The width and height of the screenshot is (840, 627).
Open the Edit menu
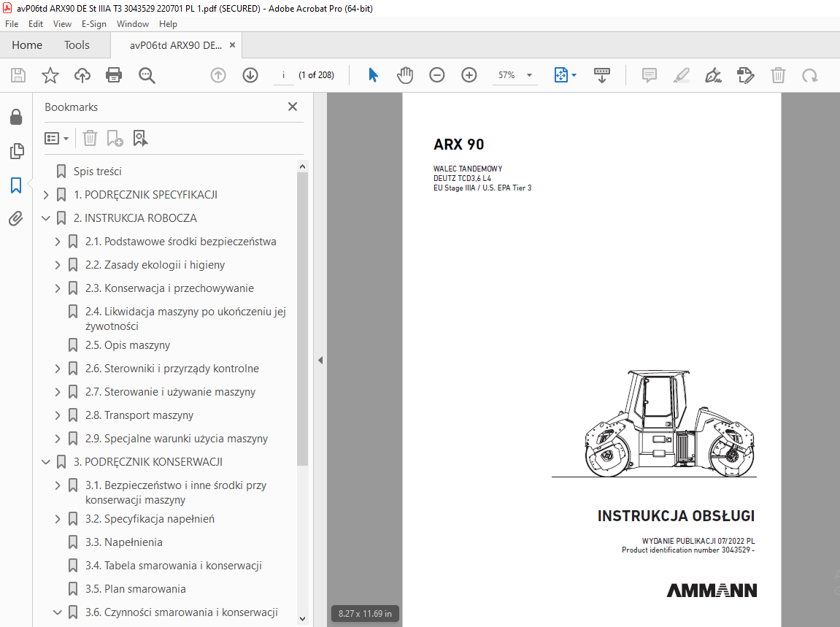(35, 24)
